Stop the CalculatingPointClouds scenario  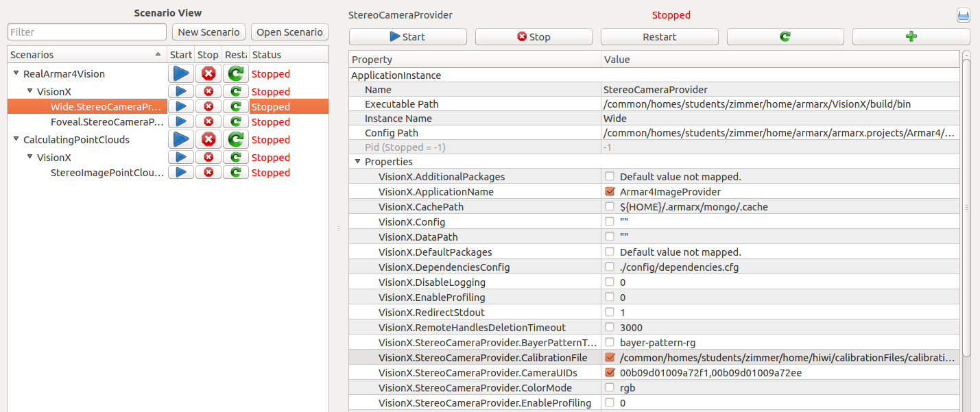pyautogui.click(x=208, y=139)
